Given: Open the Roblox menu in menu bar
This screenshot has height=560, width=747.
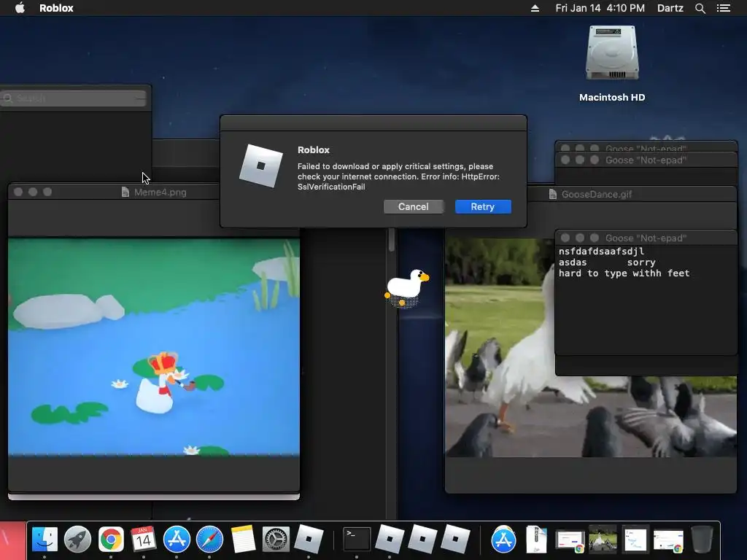Looking at the screenshot, I should tap(56, 8).
